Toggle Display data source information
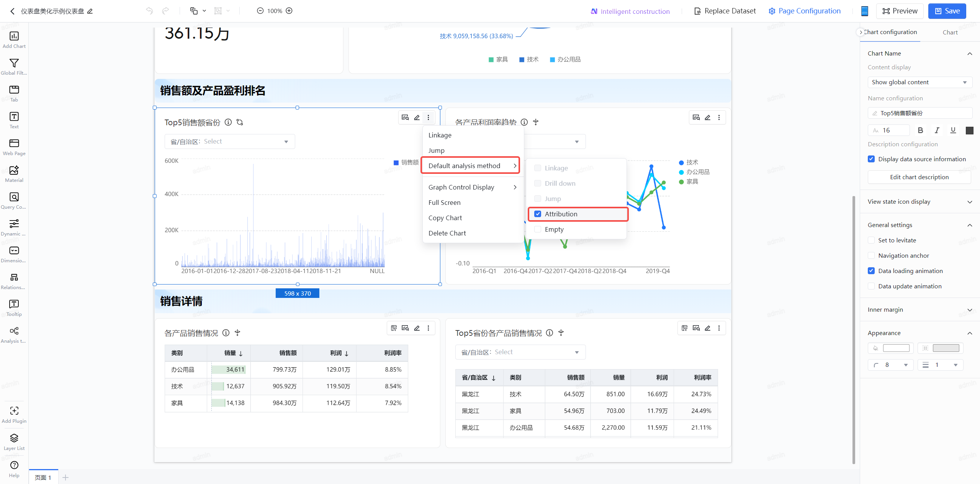The image size is (980, 484). point(871,159)
